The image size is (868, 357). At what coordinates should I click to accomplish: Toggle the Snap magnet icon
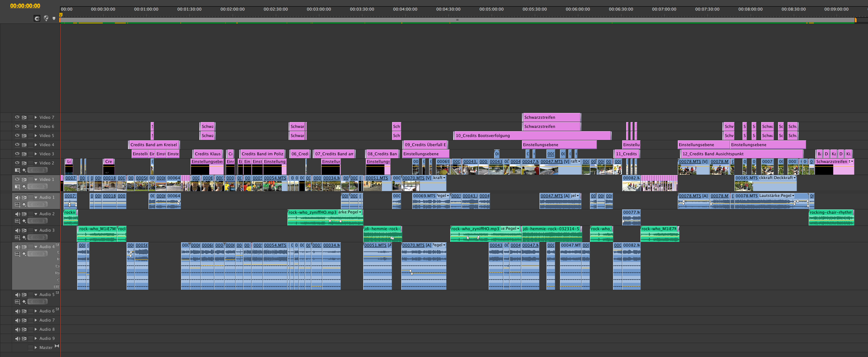point(37,18)
